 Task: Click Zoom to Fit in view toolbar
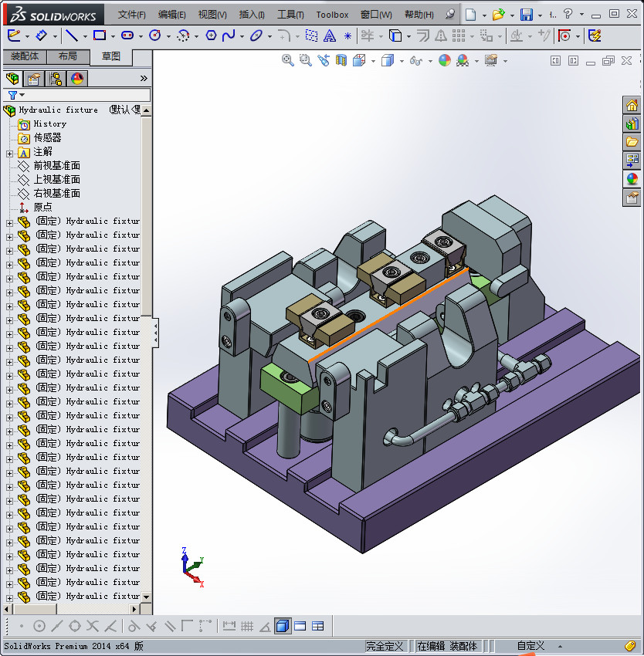click(x=288, y=61)
